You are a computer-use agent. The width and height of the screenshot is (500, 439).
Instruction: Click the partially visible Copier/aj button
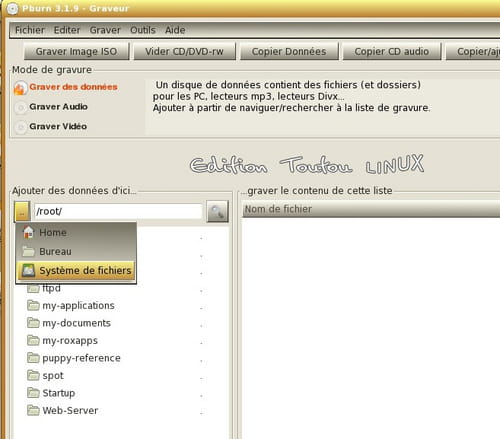coord(473,51)
